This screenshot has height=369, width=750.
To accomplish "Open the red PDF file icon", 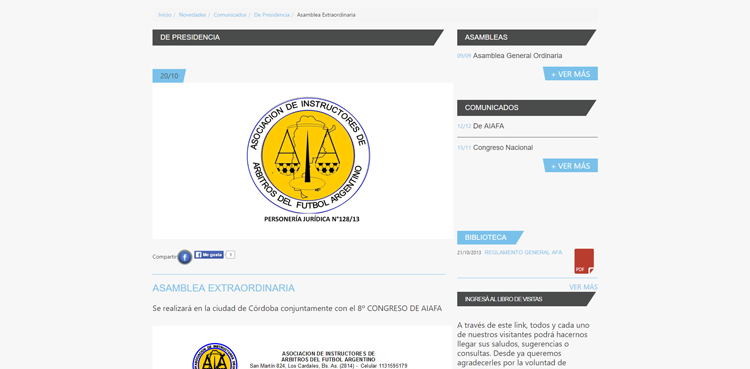I will click(x=584, y=261).
